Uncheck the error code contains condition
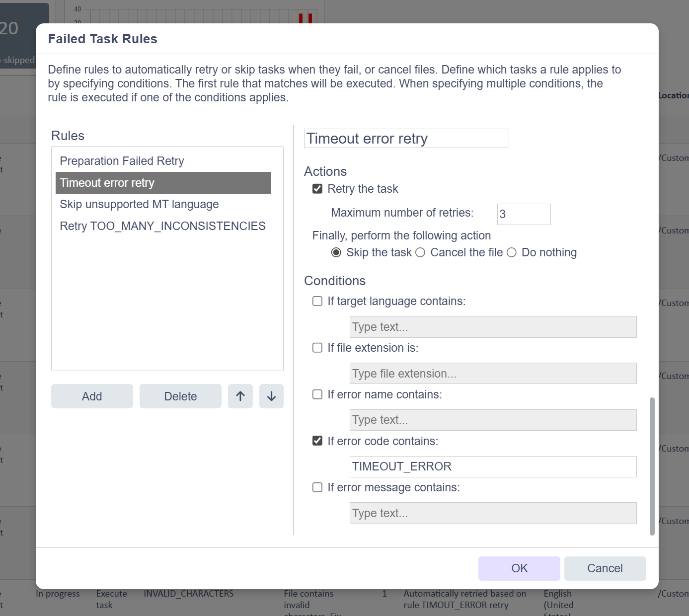The image size is (689, 616). [x=317, y=441]
